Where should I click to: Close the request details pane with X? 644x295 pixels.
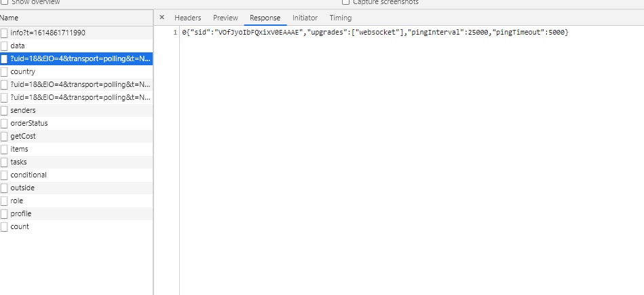click(x=162, y=17)
